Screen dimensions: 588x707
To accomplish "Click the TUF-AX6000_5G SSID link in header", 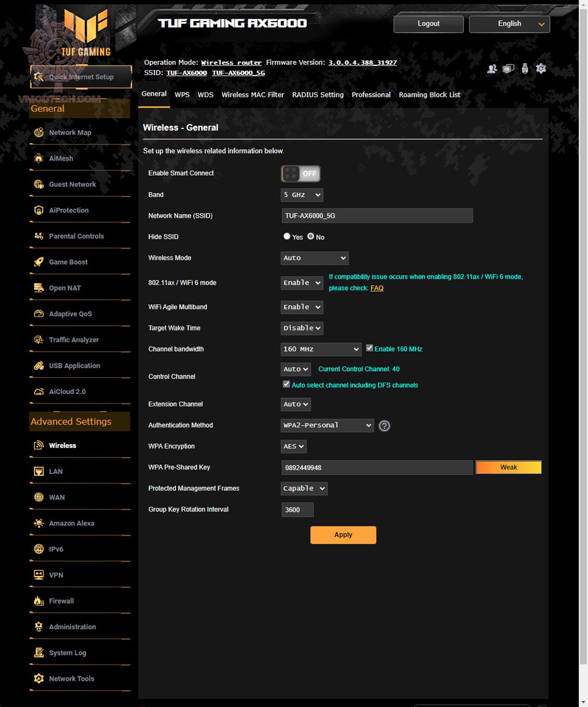I will coord(238,73).
